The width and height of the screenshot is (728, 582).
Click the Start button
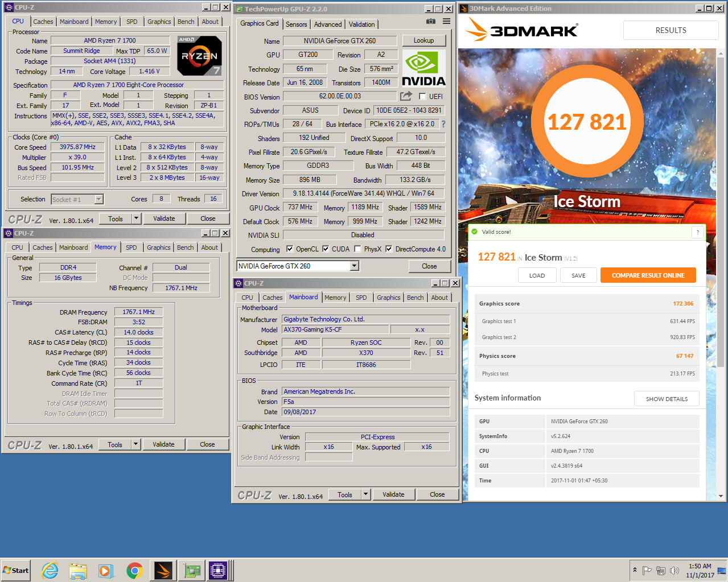pyautogui.click(x=16, y=571)
